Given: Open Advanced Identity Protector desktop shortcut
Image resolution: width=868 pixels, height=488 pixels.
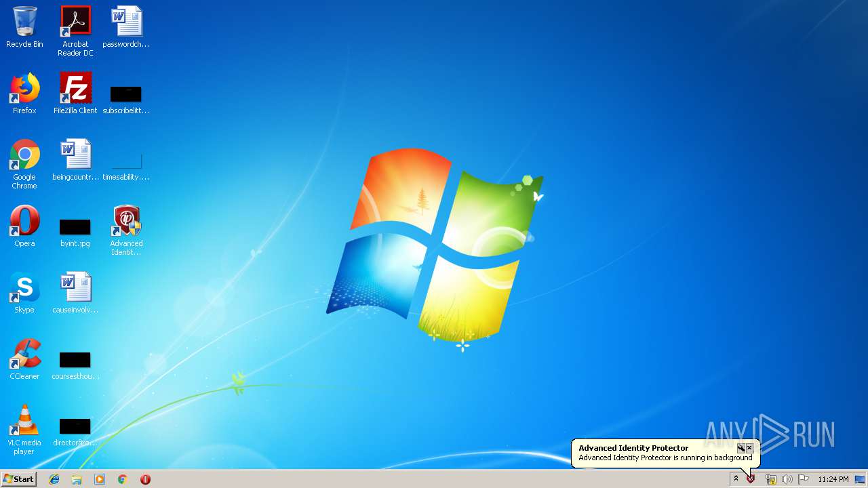Looking at the screenshot, I should 126,230.
